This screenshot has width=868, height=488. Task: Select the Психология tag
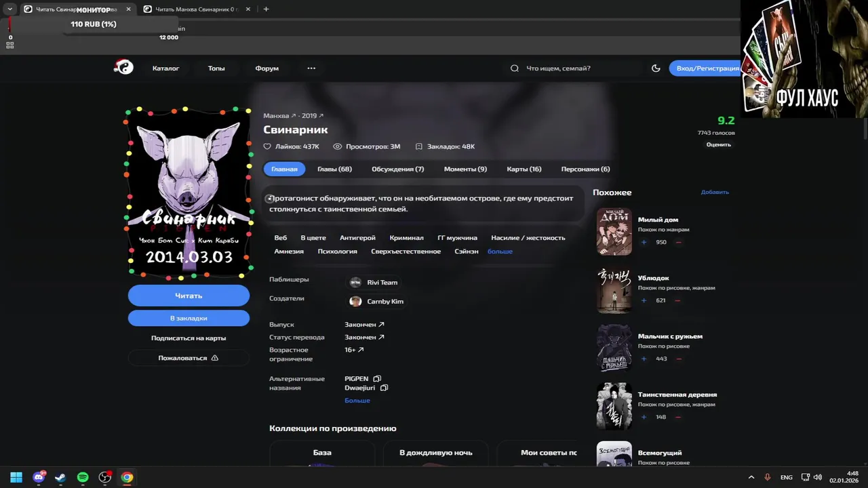click(337, 251)
